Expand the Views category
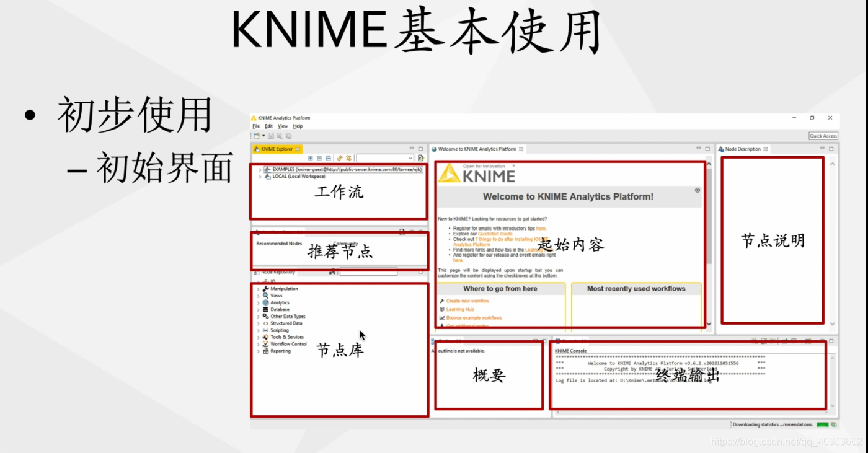This screenshot has height=453, width=868. [259, 296]
